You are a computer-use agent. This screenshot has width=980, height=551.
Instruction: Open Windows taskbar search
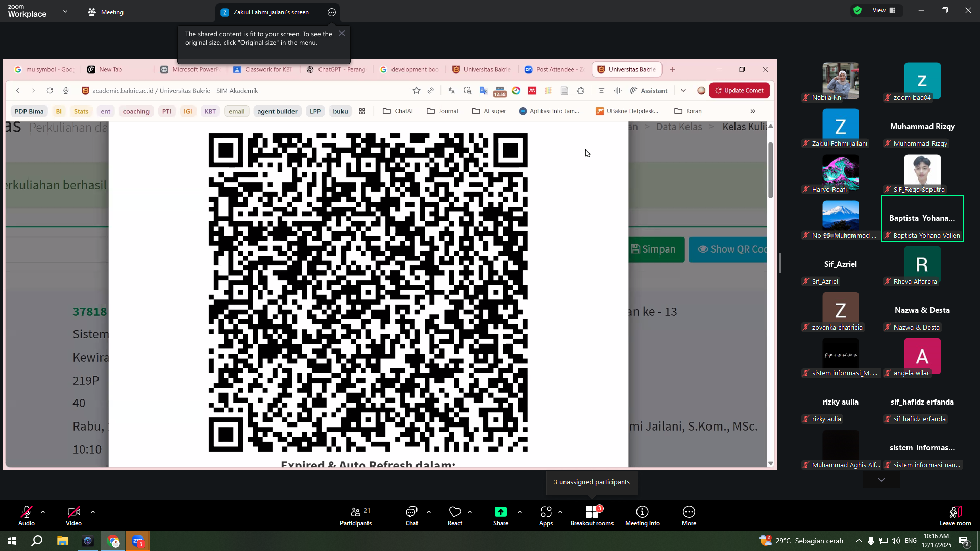37,541
